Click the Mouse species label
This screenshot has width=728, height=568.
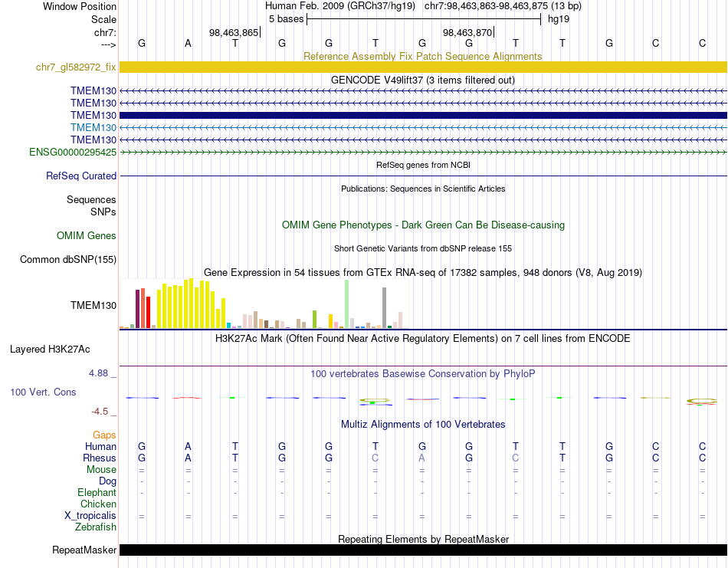click(x=101, y=470)
